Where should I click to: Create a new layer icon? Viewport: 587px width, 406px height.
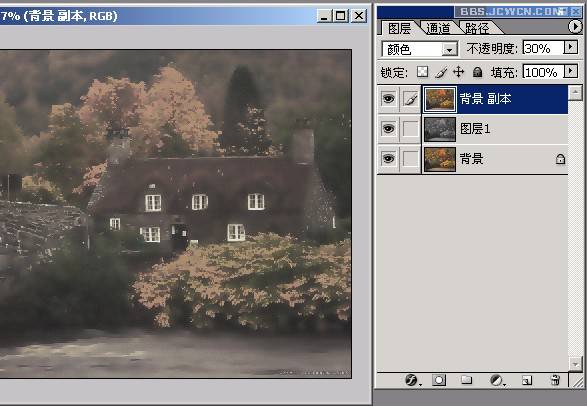pos(527,381)
